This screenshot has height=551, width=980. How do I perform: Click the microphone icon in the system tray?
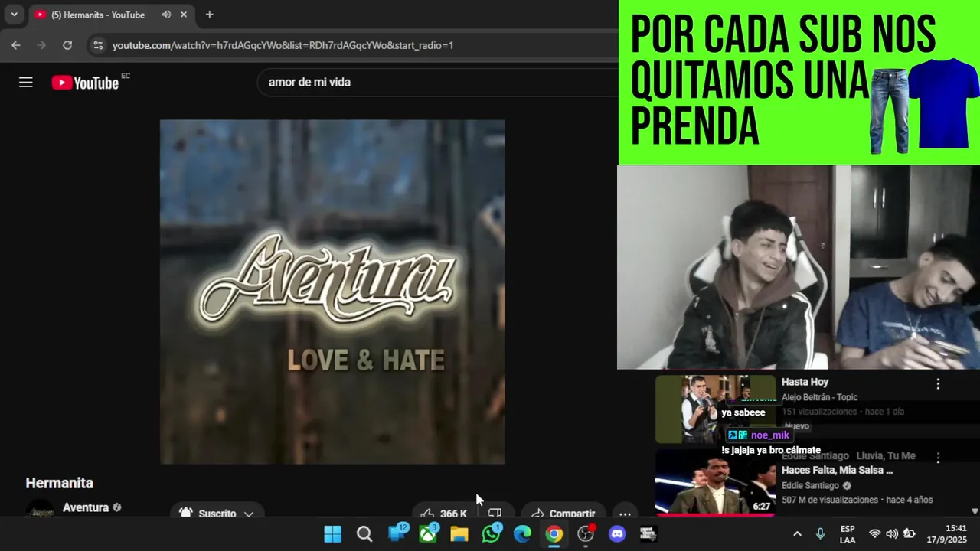point(820,534)
